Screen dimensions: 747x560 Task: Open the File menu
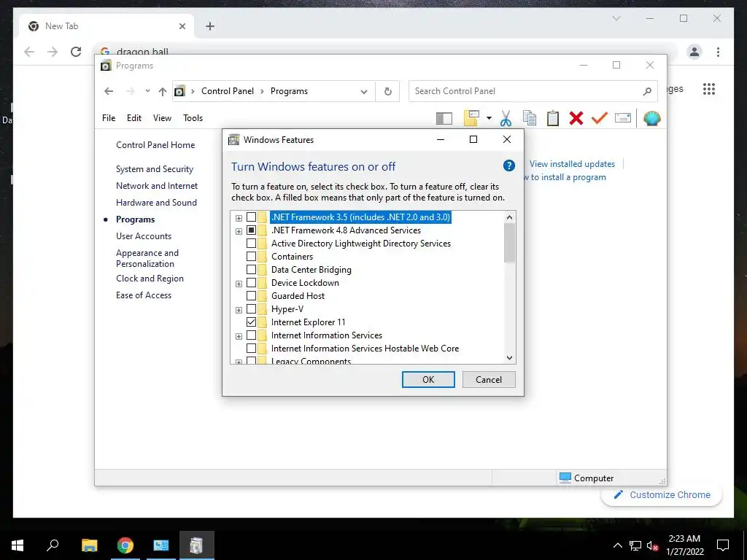click(109, 118)
